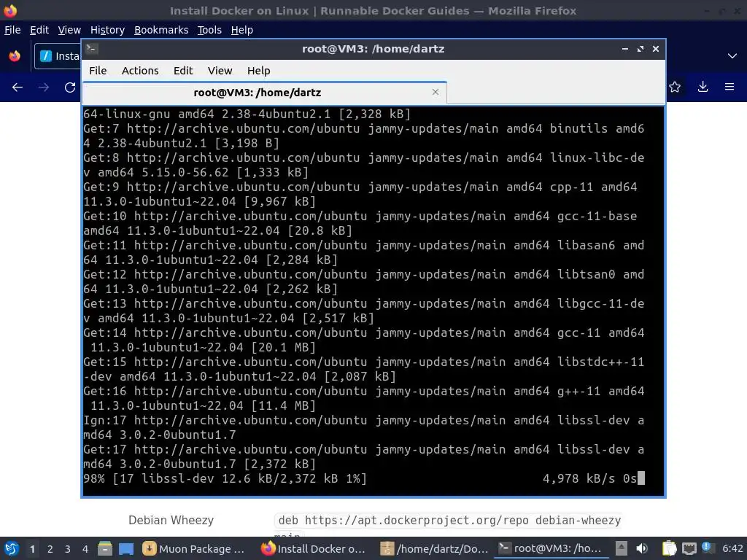
Task: Click the network status tray icon
Action: pyautogui.click(x=689, y=548)
